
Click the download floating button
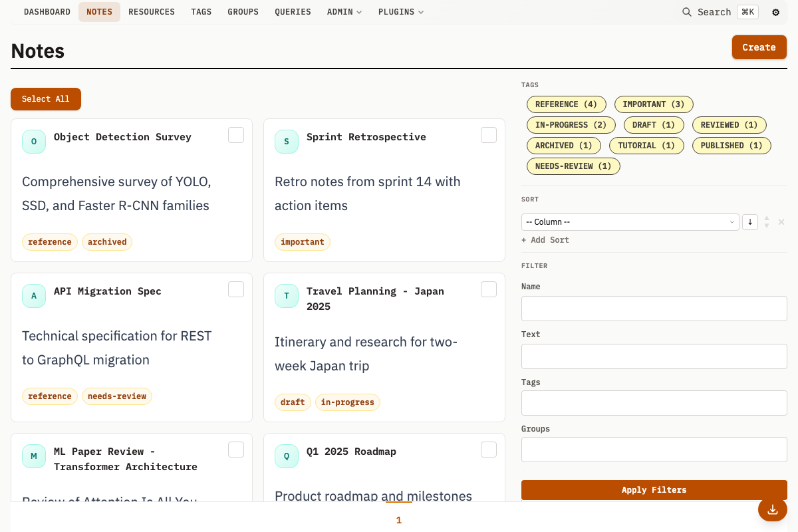tap(772, 509)
